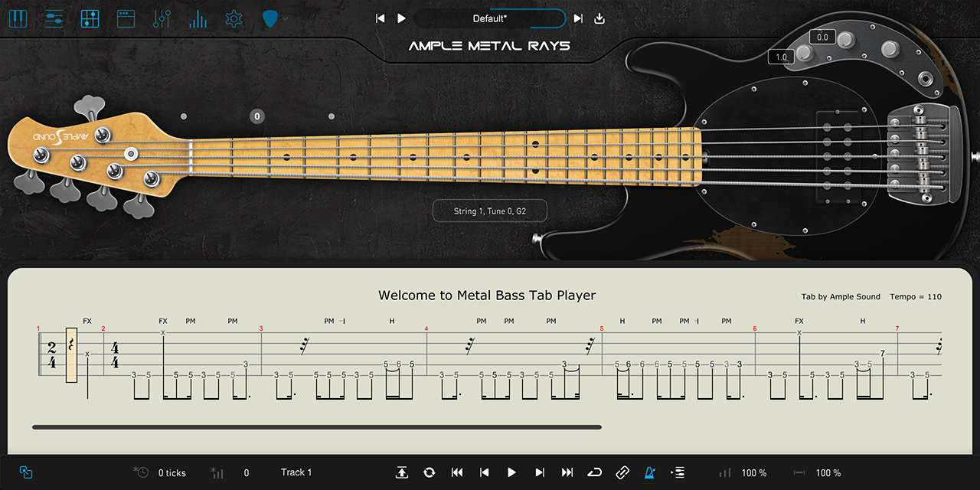The height and width of the screenshot is (490, 980).
Task: Open the strummer sliders panel icon
Action: [x=54, y=18]
